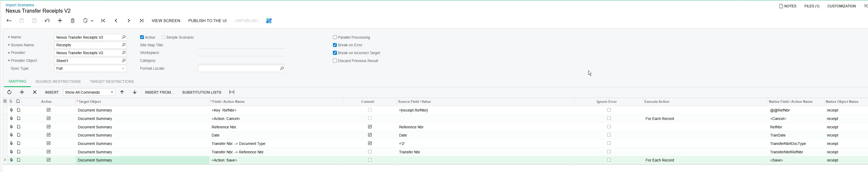
Task: Switch to Source Restrictions tab
Action: 58,82
